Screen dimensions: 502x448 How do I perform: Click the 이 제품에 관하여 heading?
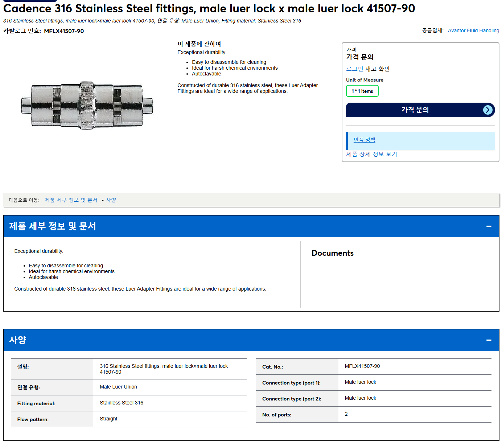[199, 44]
